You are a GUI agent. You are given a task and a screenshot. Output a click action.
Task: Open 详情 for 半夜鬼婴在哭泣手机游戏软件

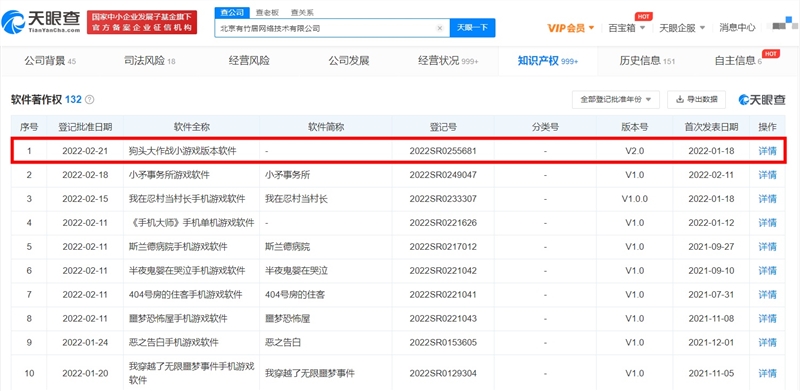[767, 271]
